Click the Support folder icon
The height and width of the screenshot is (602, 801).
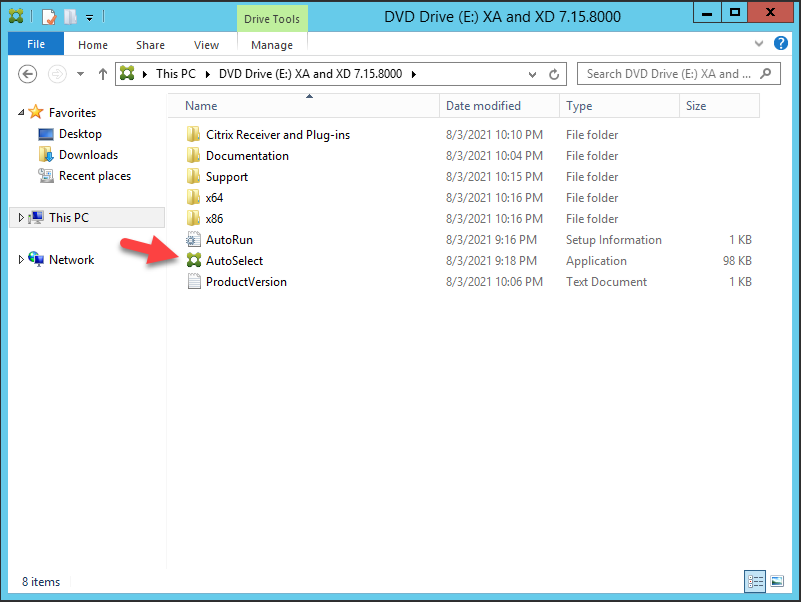(193, 176)
